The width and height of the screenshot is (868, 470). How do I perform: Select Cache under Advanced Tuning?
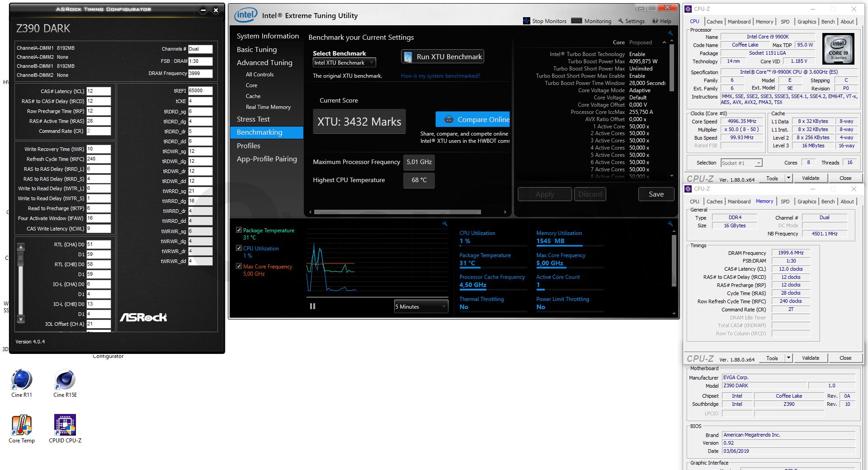(253, 96)
